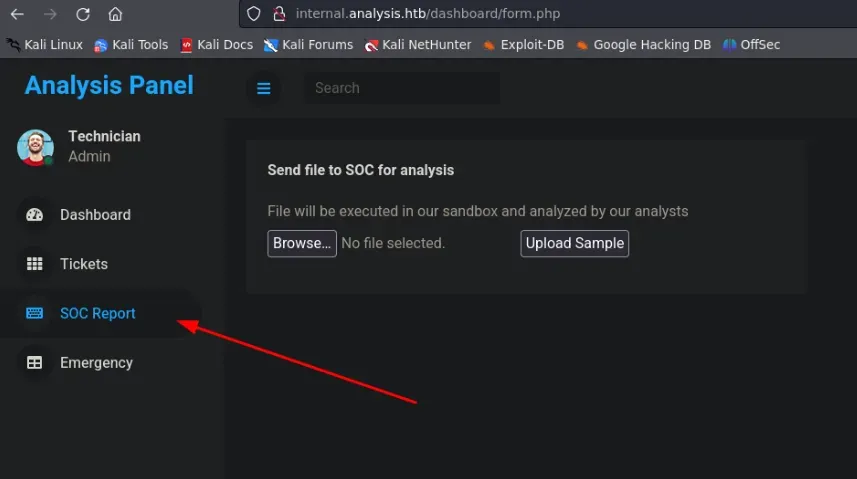Click the Emergency table icon
This screenshot has width=857, height=479.
pyautogui.click(x=34, y=363)
